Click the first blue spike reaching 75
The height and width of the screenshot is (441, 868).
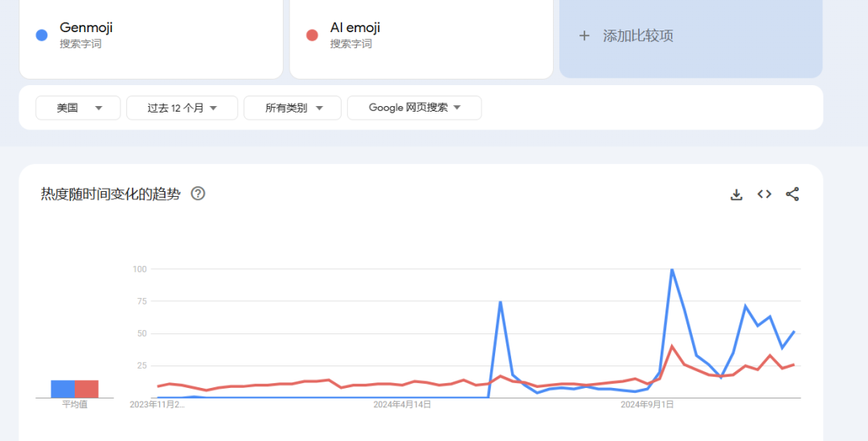coord(501,302)
